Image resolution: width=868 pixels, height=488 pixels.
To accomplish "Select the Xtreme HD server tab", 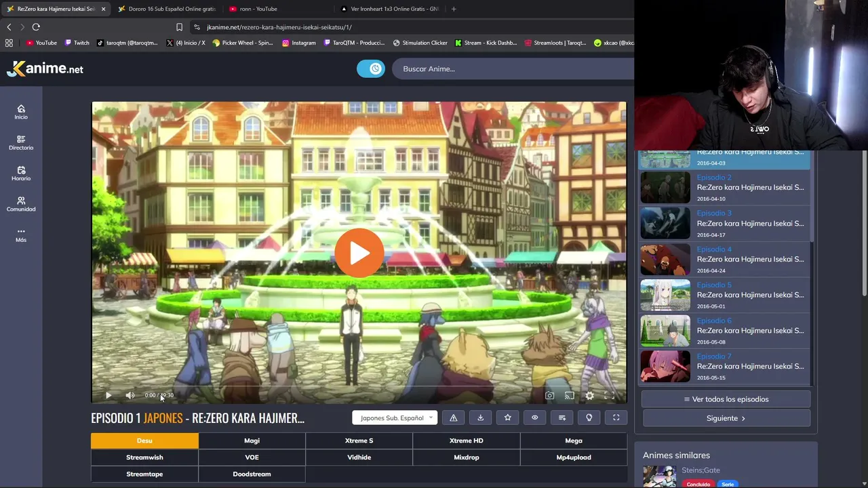I will (x=466, y=441).
